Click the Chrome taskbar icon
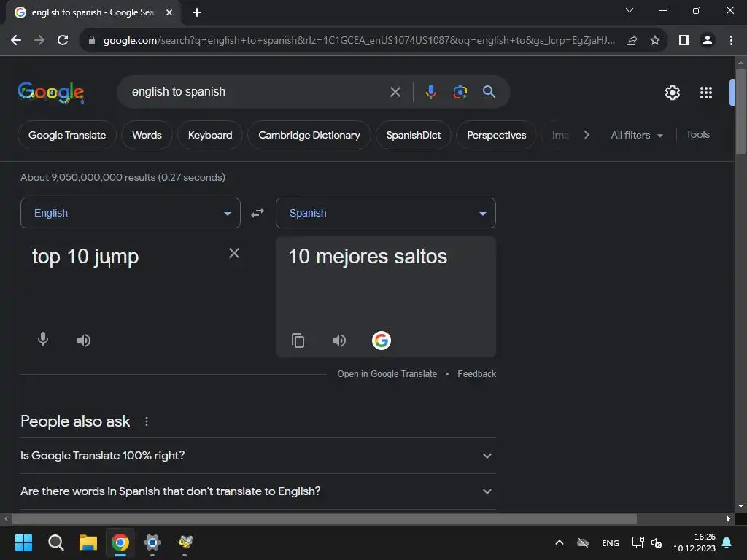This screenshot has height=560, width=747. pyautogui.click(x=120, y=542)
